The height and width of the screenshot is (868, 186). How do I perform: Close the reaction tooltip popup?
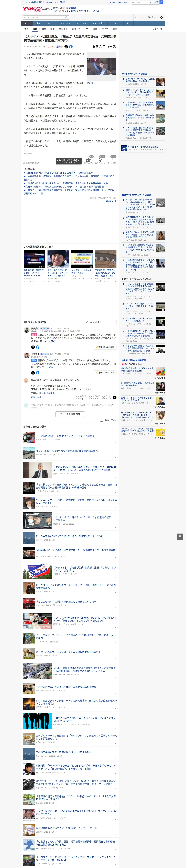click(x=81, y=160)
